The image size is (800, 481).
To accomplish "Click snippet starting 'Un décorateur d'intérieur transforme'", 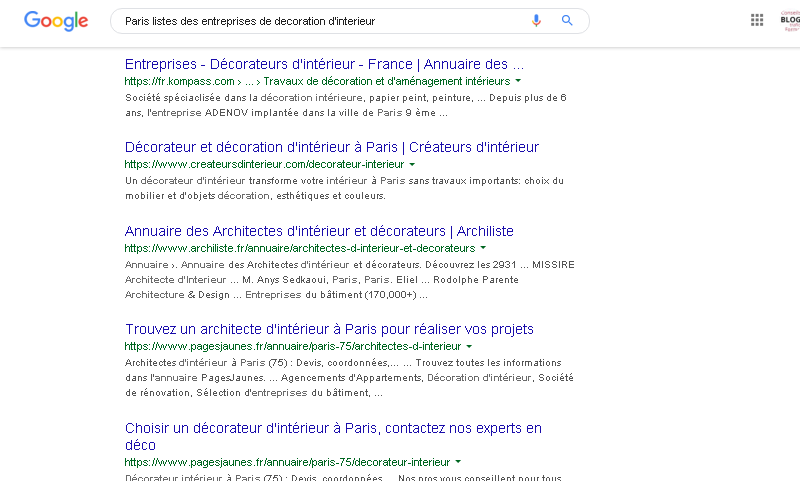I will [x=344, y=188].
